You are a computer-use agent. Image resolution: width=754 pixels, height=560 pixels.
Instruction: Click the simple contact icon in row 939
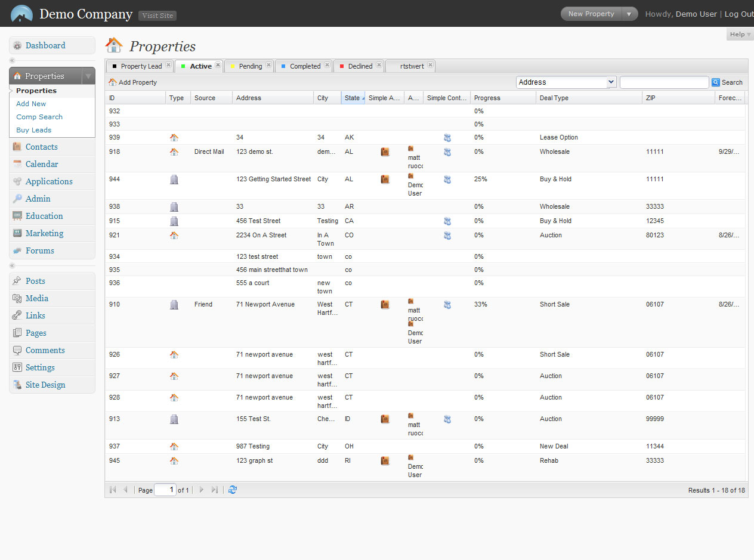pos(447,138)
